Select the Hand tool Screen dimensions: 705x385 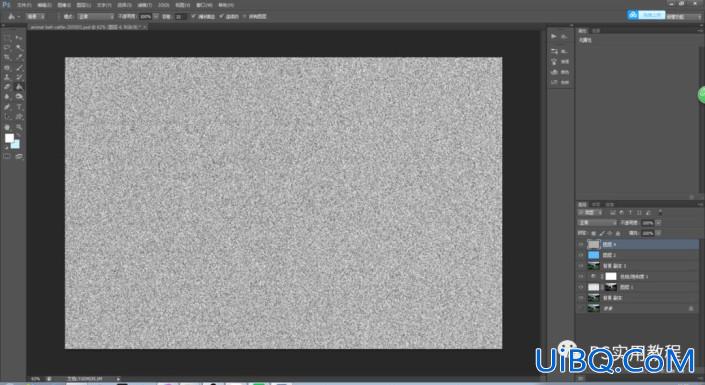[7, 127]
